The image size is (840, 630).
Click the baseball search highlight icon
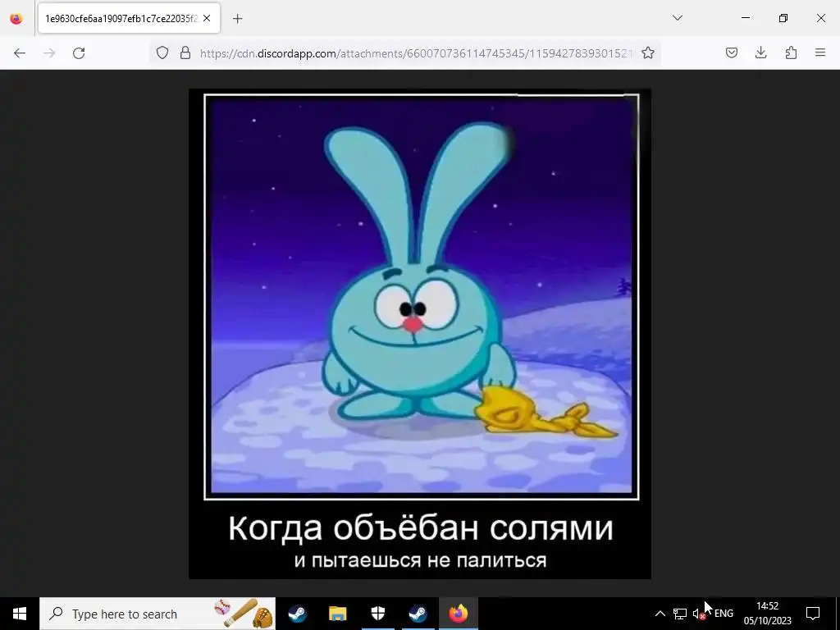[x=244, y=614]
